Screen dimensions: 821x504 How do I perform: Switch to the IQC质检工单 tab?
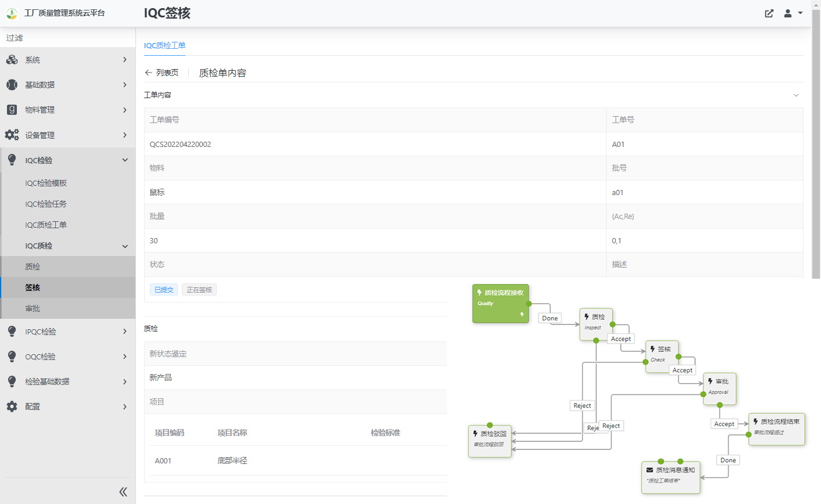[x=164, y=45]
